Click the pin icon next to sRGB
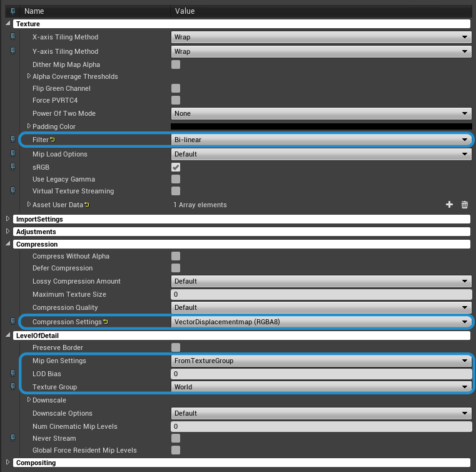The image size is (476, 472). coord(13,167)
